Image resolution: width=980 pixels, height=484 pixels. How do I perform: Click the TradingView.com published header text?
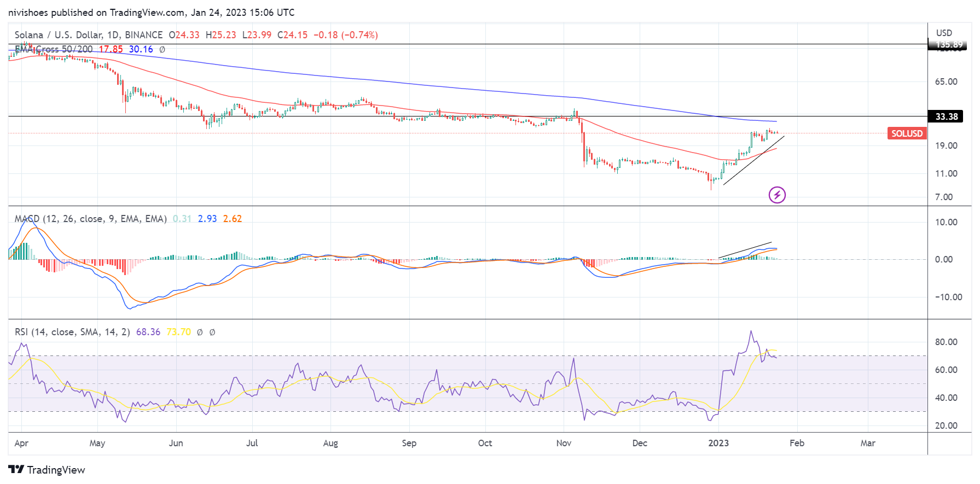(x=151, y=12)
